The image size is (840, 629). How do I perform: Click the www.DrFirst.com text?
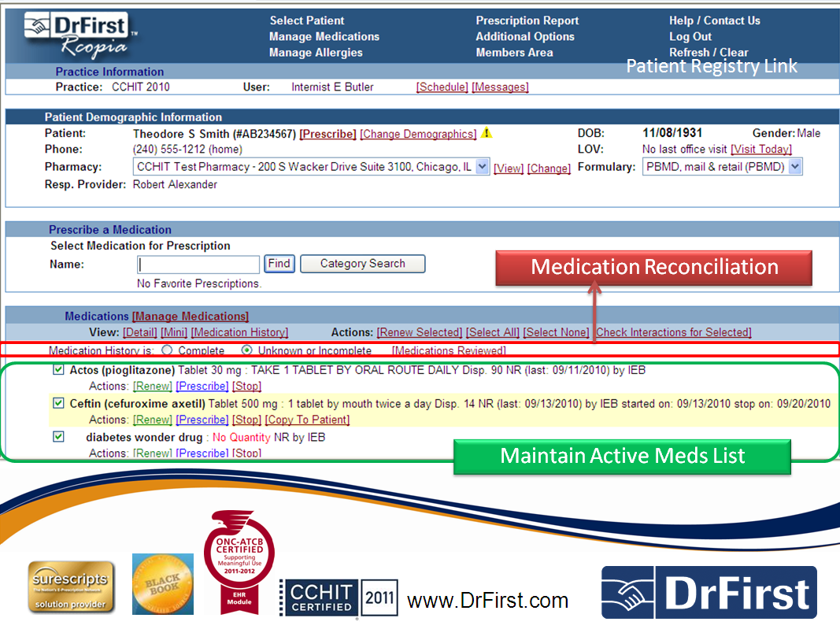click(x=487, y=600)
